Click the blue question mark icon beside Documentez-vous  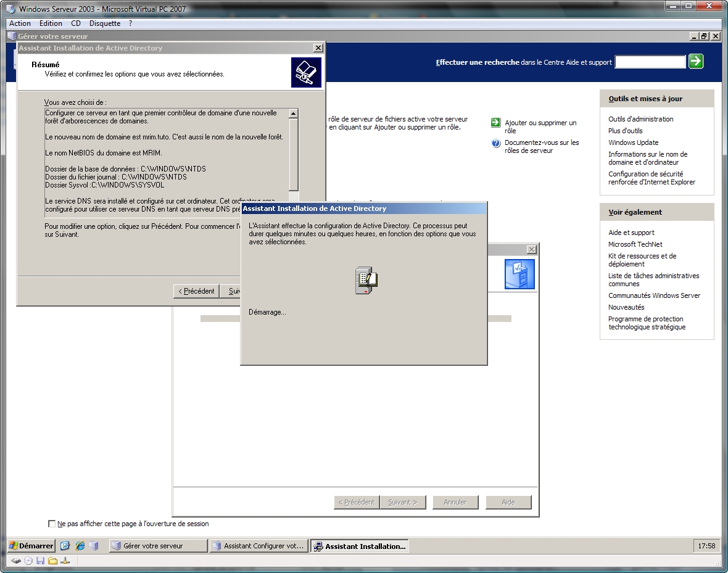coord(496,143)
